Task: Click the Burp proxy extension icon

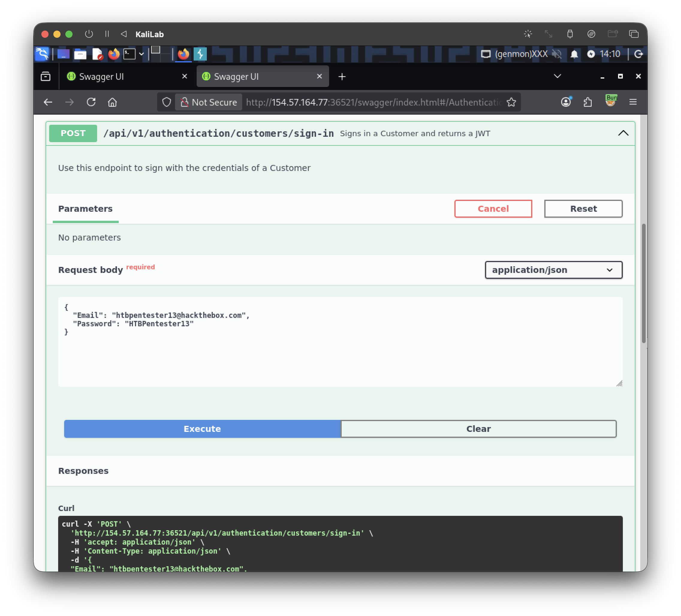Action: point(611,101)
